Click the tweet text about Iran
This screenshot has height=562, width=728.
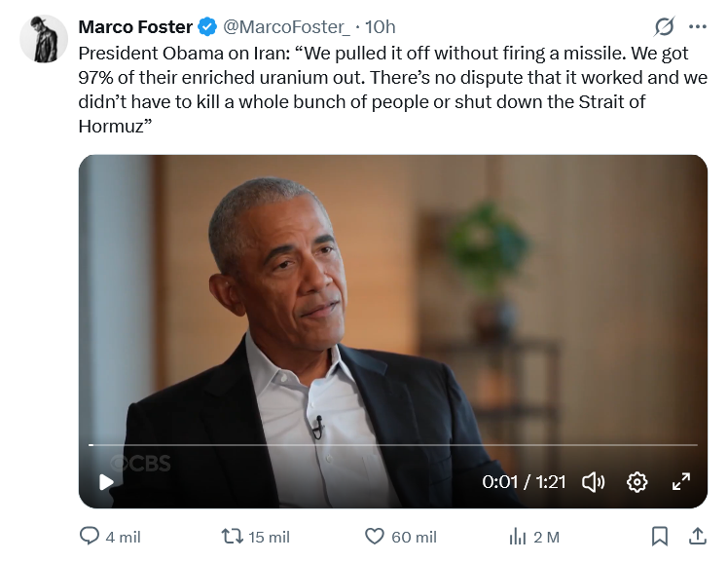(393, 90)
